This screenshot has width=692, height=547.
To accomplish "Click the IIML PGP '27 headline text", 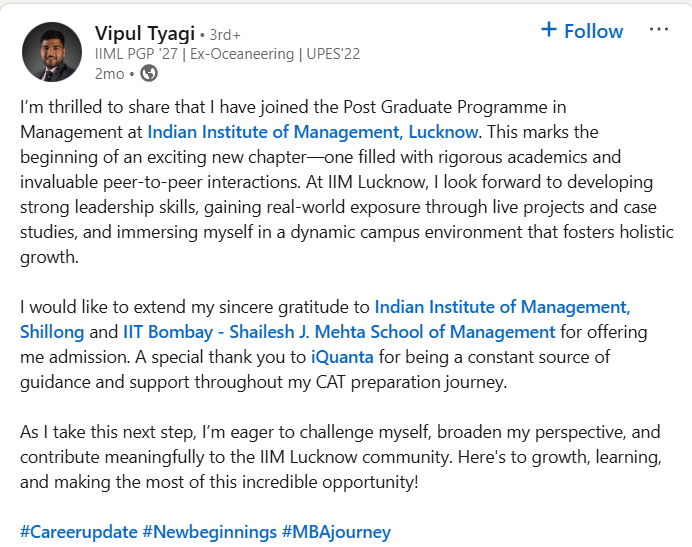I will pyautogui.click(x=134, y=54).
